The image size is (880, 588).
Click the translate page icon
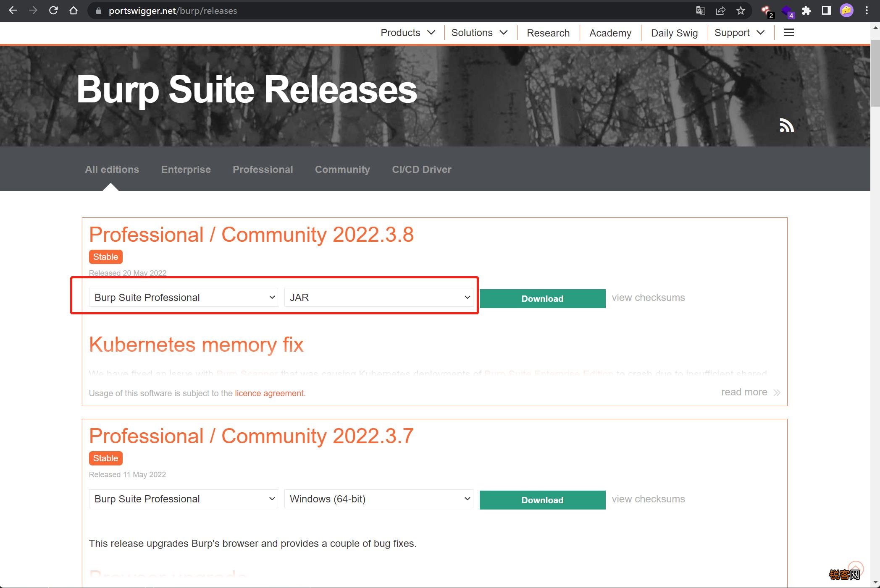(x=700, y=10)
